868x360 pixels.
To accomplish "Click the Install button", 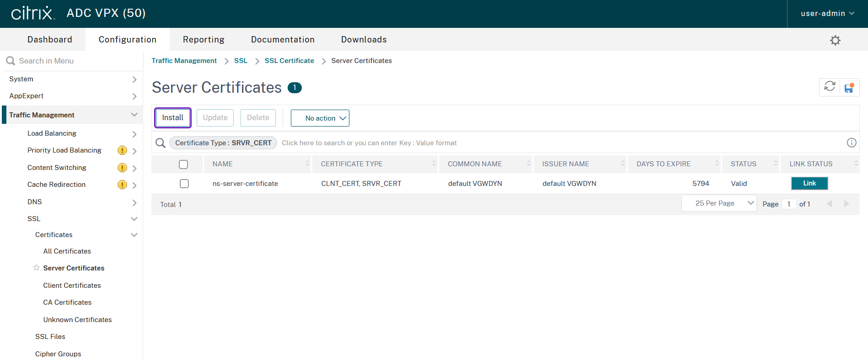I will click(x=173, y=117).
